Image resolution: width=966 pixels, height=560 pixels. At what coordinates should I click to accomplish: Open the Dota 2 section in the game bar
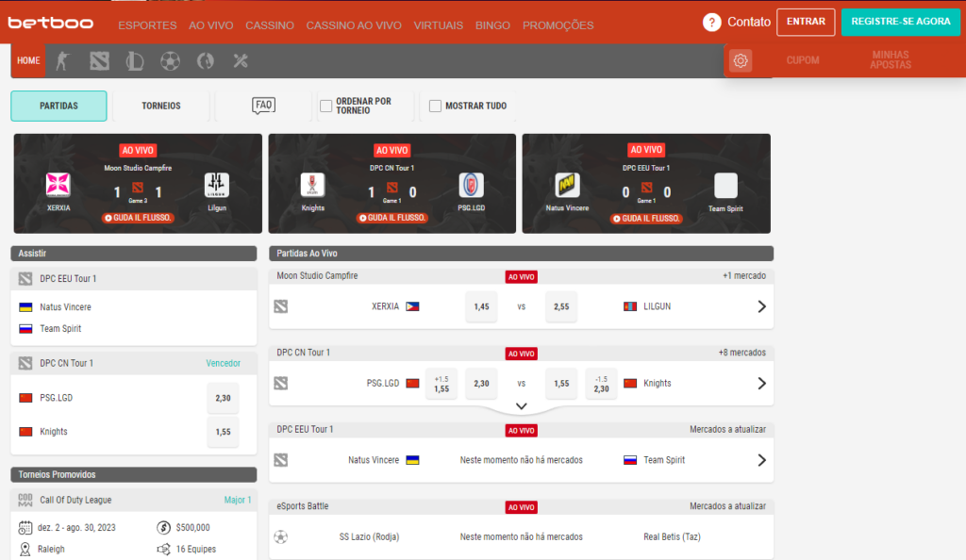pyautogui.click(x=99, y=61)
